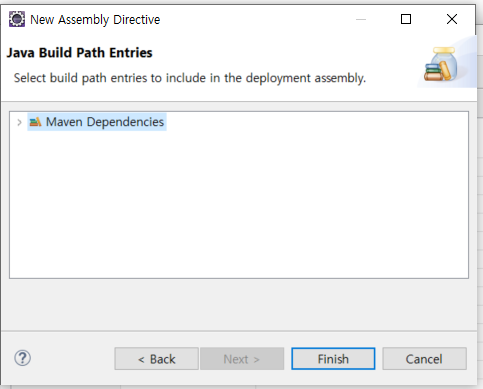483x389 pixels.
Task: Click the Select build path entries description text
Action: [190, 78]
